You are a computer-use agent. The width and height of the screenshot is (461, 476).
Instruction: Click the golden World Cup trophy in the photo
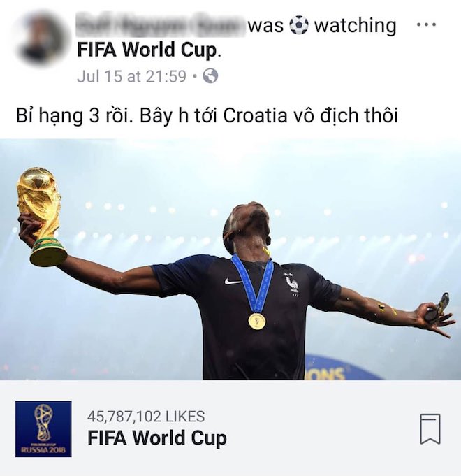(x=41, y=217)
